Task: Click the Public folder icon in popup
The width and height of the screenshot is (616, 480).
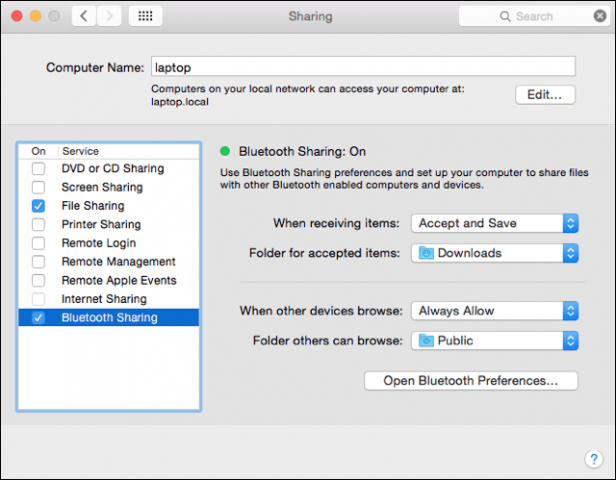Action: (426, 341)
